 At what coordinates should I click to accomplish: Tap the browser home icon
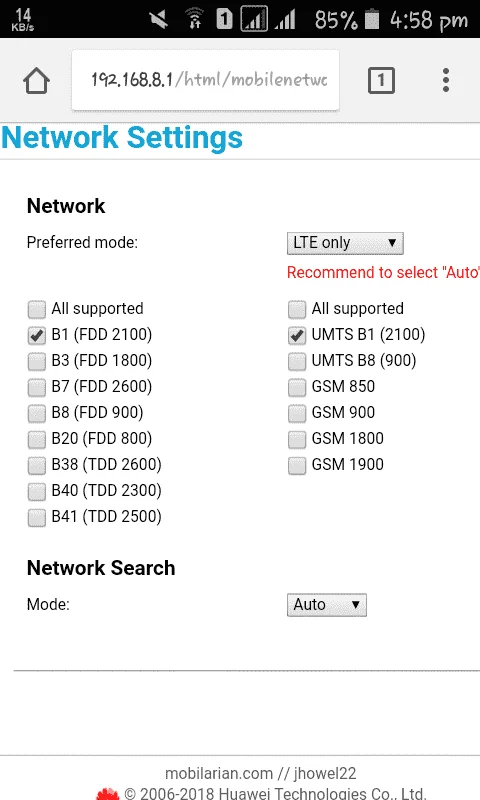(36, 81)
